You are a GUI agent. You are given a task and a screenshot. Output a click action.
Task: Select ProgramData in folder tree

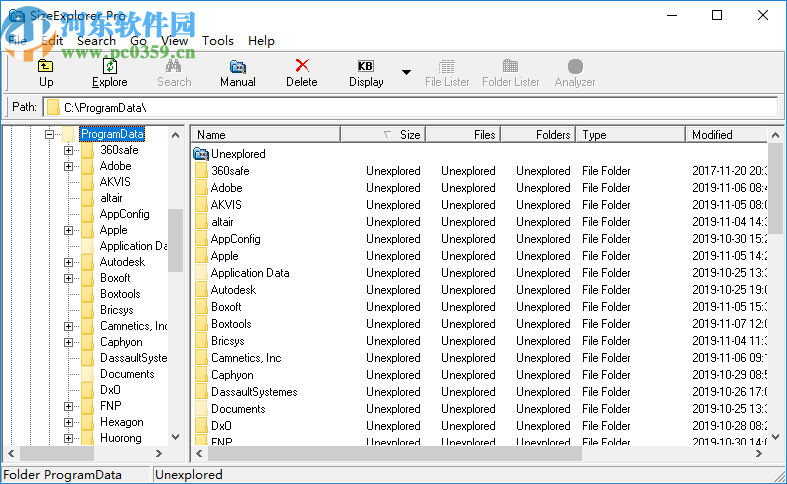click(x=112, y=134)
